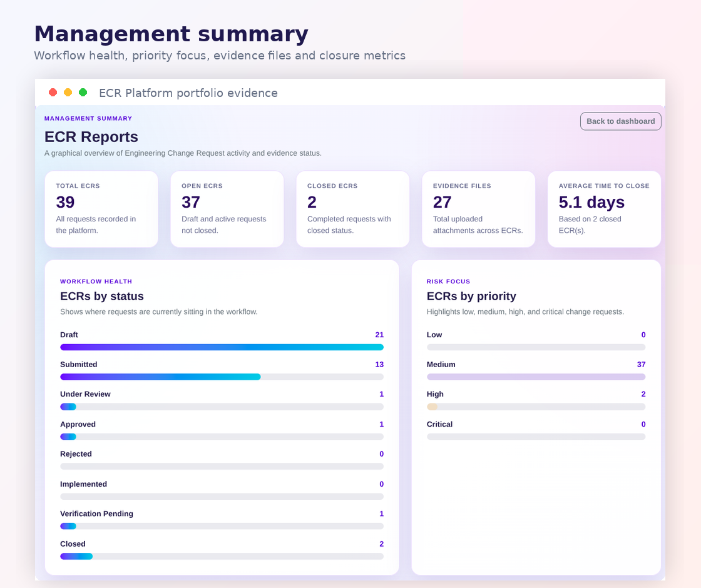The height and width of the screenshot is (588, 701).
Task: Click the Implemented status label
Action: coord(84,484)
